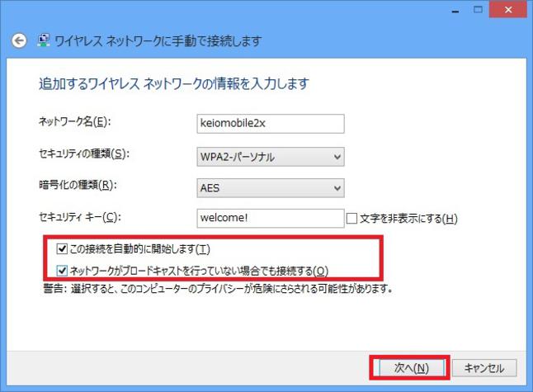Screen dimensions: 533x392
Task: Open the WPA2-パーソナル security type dropdown
Action: pos(271,156)
